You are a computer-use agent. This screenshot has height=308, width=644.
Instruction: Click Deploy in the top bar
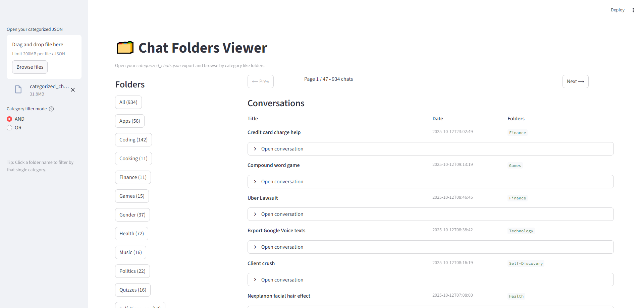618,10
